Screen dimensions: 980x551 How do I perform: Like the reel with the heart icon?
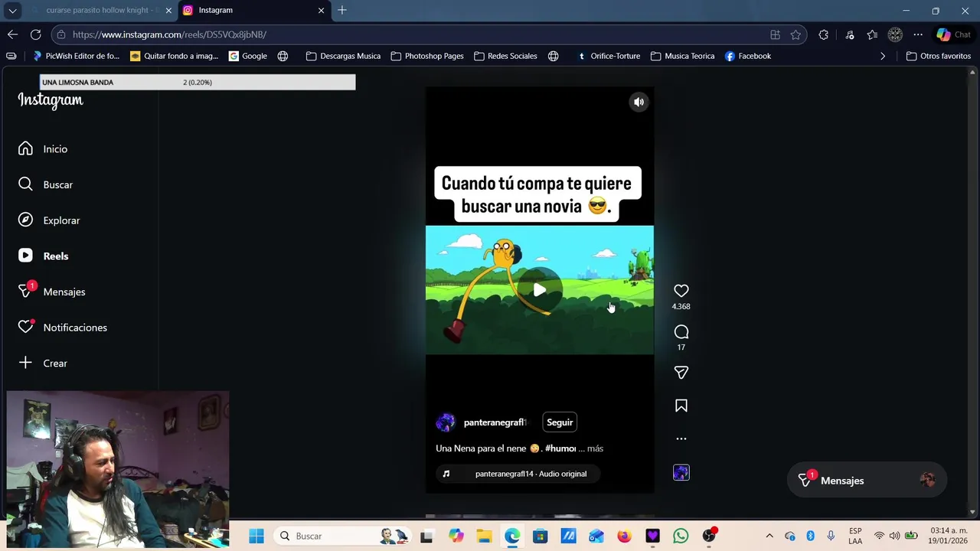pyautogui.click(x=681, y=291)
